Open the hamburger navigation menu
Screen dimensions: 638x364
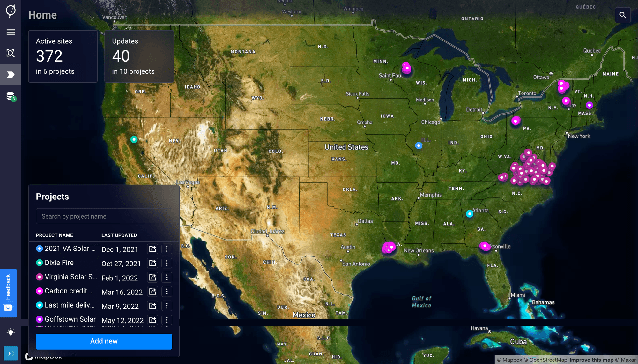(x=11, y=32)
